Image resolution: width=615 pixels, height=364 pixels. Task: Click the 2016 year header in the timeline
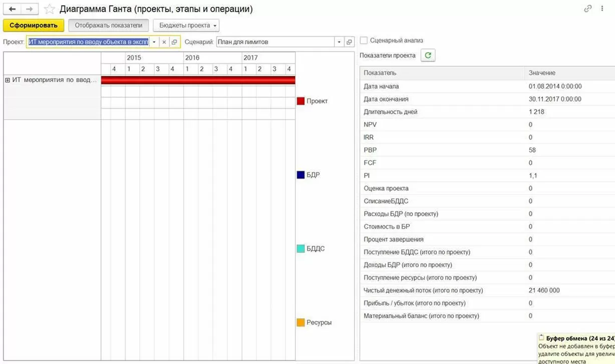click(x=212, y=58)
